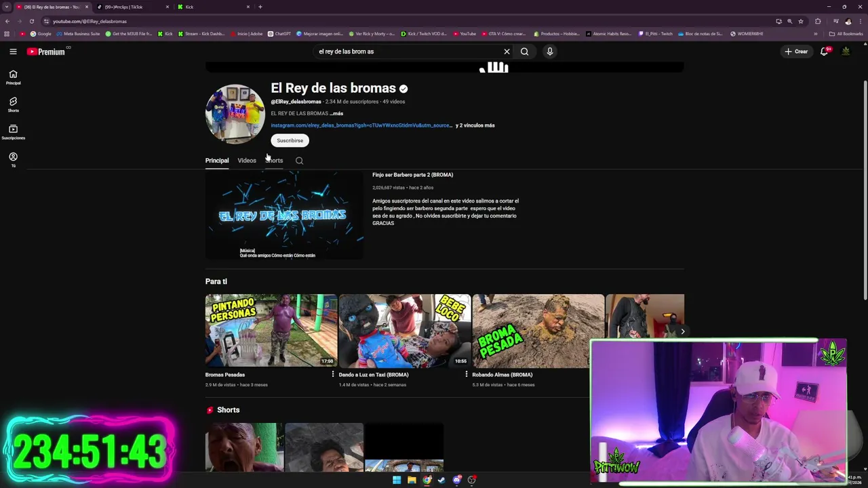The height and width of the screenshot is (488, 868).
Task: Click the YouTube Premium logo
Action: tap(46, 52)
